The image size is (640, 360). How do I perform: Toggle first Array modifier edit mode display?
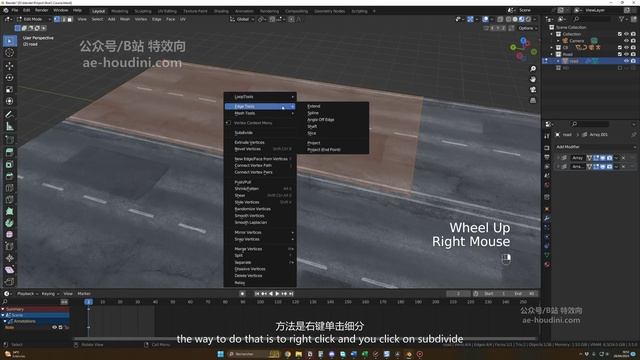(x=596, y=158)
